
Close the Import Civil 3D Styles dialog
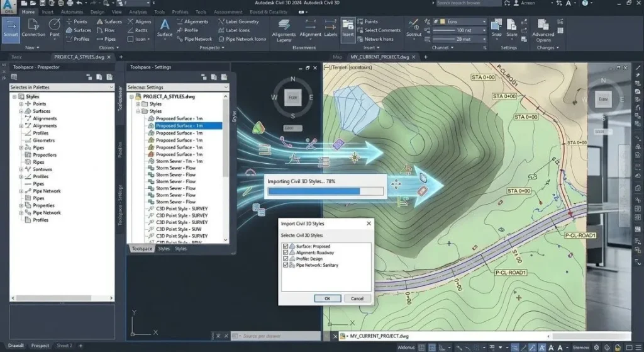[369, 224]
